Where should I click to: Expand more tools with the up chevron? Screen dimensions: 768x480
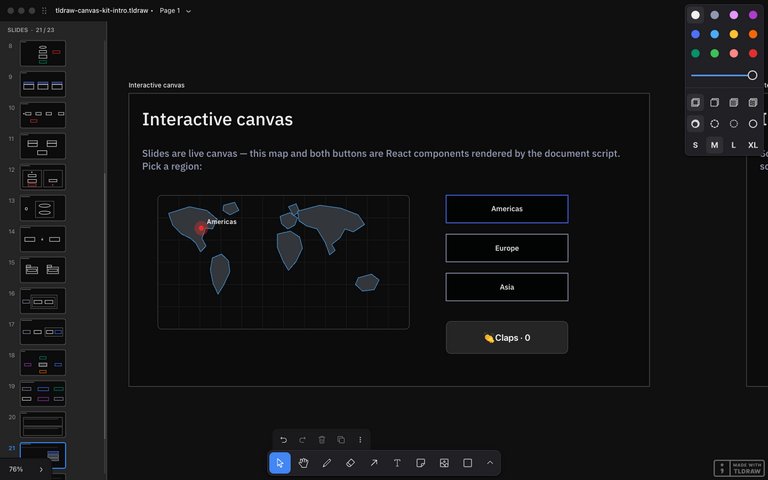490,463
